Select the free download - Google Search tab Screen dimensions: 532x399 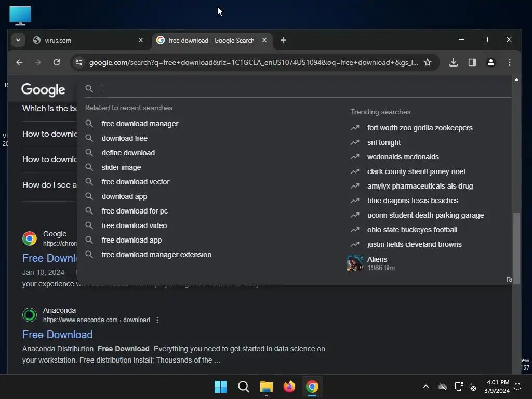pos(212,40)
